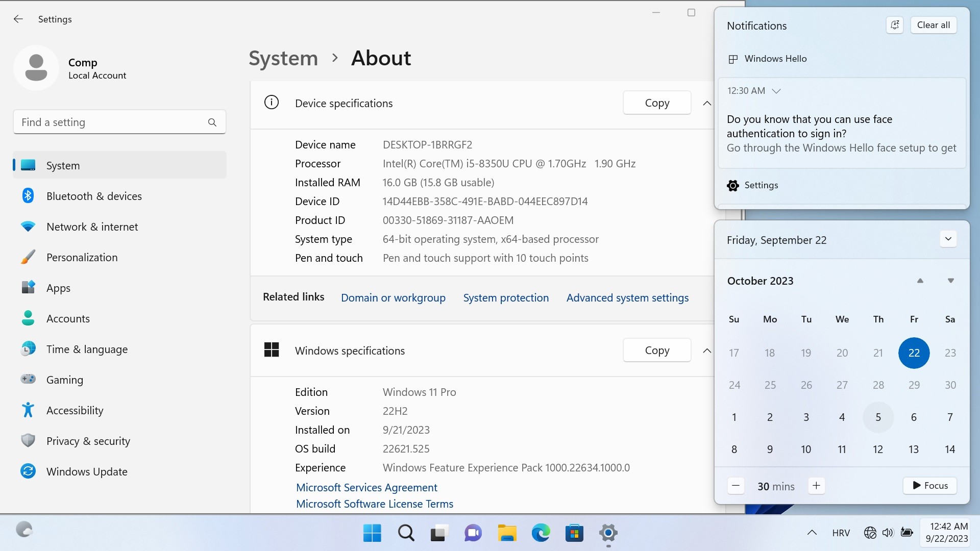
Task: Click the Windows Hello notification app icon
Action: pyautogui.click(x=733, y=59)
